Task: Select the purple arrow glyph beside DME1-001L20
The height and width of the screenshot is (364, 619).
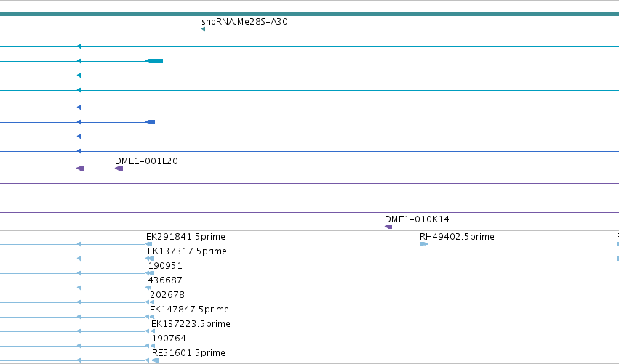Action: [119, 169]
